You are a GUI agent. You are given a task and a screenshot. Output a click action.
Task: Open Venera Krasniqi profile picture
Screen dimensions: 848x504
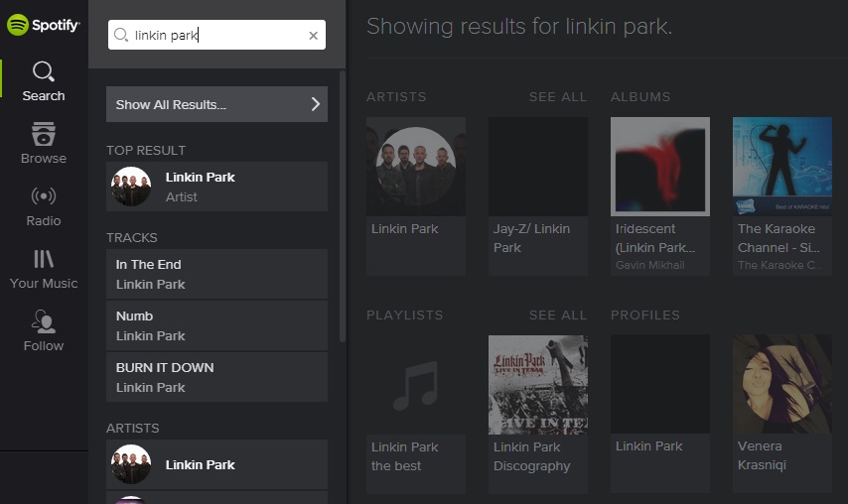[x=782, y=384]
